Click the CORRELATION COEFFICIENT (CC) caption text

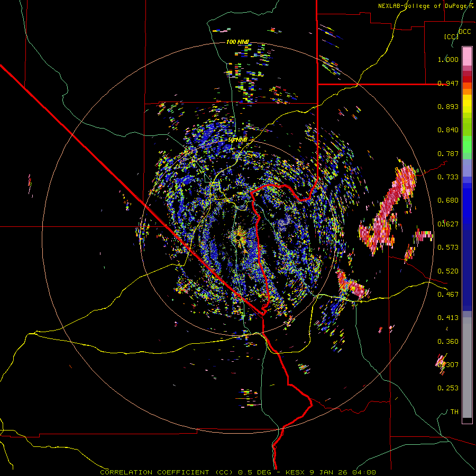(x=167, y=472)
